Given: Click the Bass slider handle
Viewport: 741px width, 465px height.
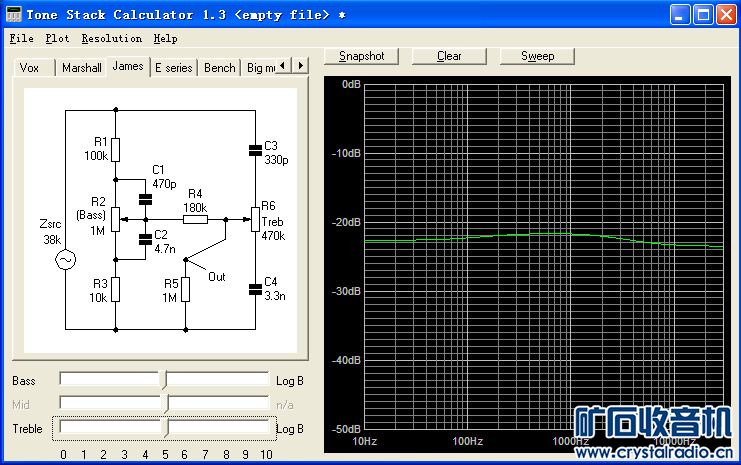Looking at the screenshot, I should point(165,380).
